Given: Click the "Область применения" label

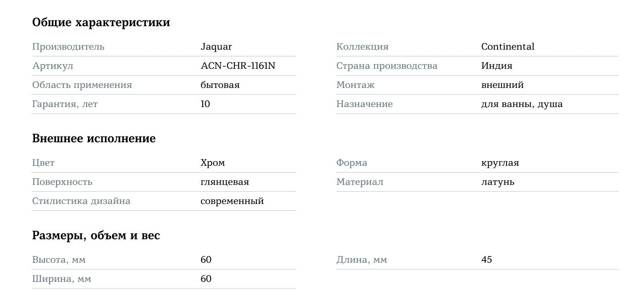Looking at the screenshot, I should tap(82, 85).
